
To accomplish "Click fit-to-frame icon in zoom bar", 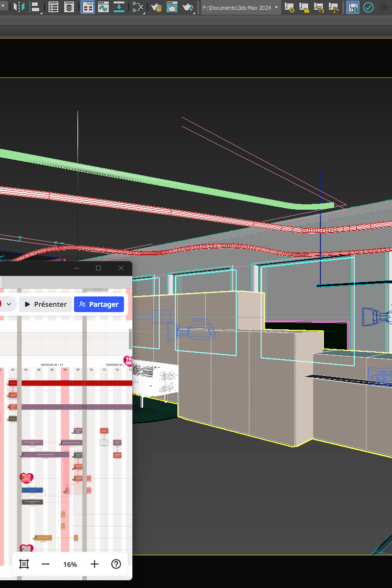I will coord(24,564).
